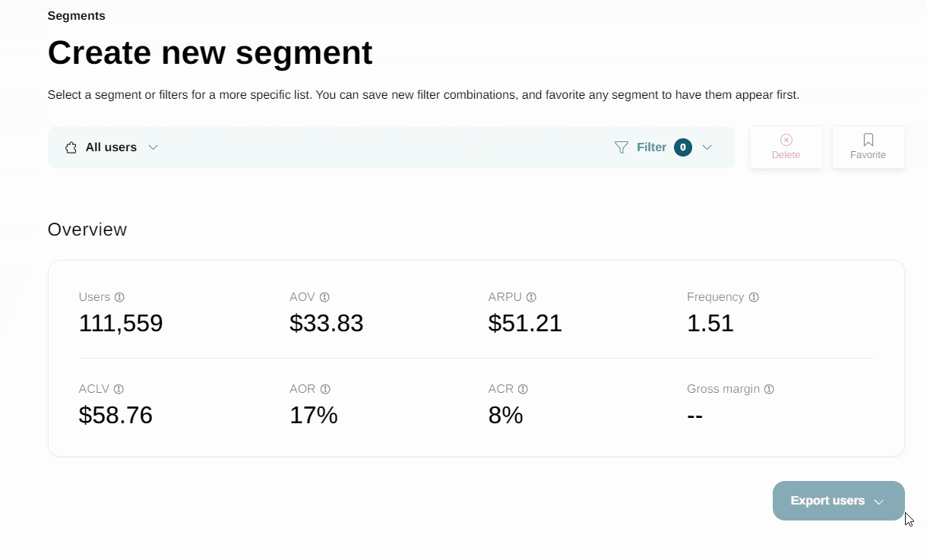
Task: Open the Export users dropdown arrow
Action: (879, 501)
